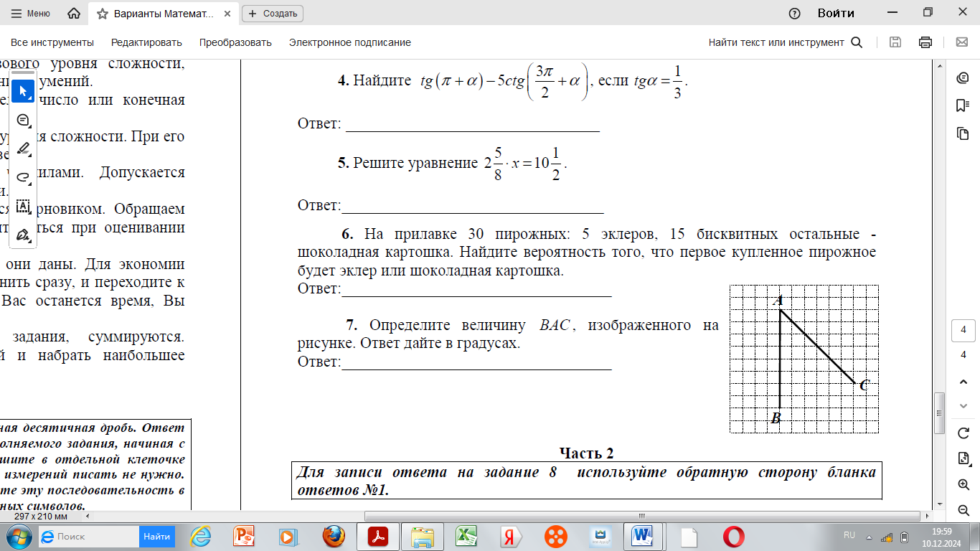
Task: Go to previous page with up chevron
Action: coord(963,381)
